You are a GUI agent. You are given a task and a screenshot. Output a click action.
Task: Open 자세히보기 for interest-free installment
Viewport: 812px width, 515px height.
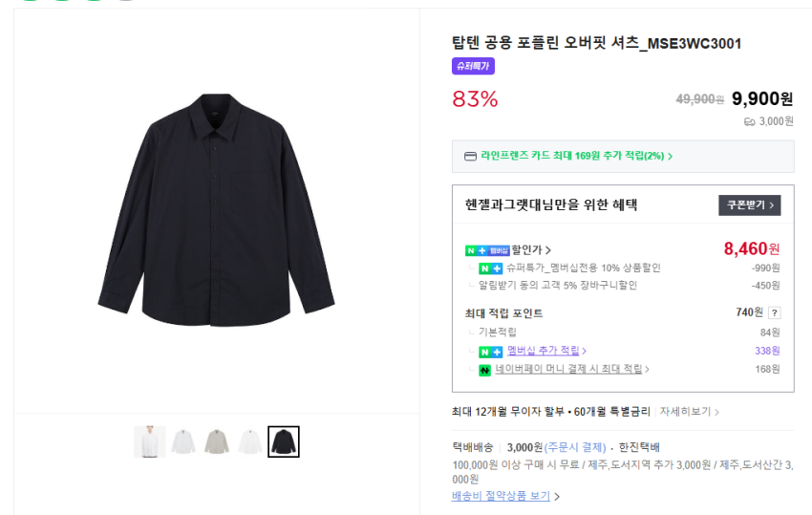(688, 412)
